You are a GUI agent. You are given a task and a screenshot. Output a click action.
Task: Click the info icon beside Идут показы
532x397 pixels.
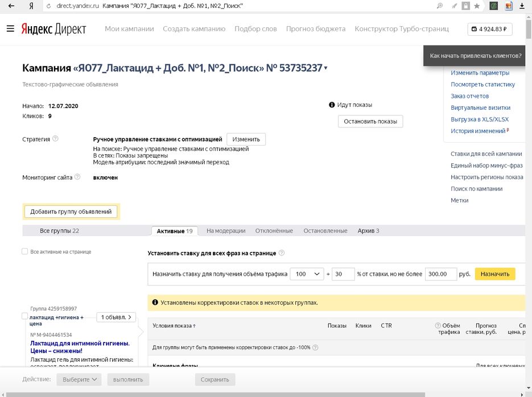click(x=332, y=105)
